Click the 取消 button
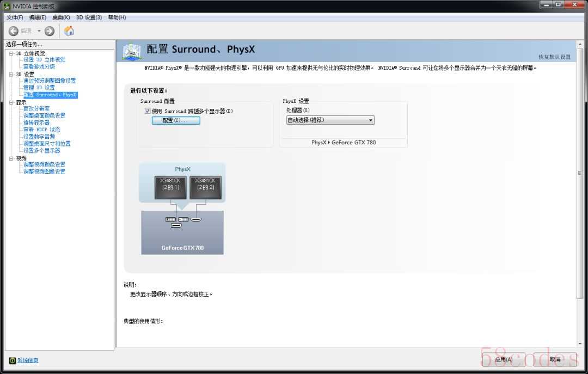Viewport: 588px width, 374px height. [555, 360]
